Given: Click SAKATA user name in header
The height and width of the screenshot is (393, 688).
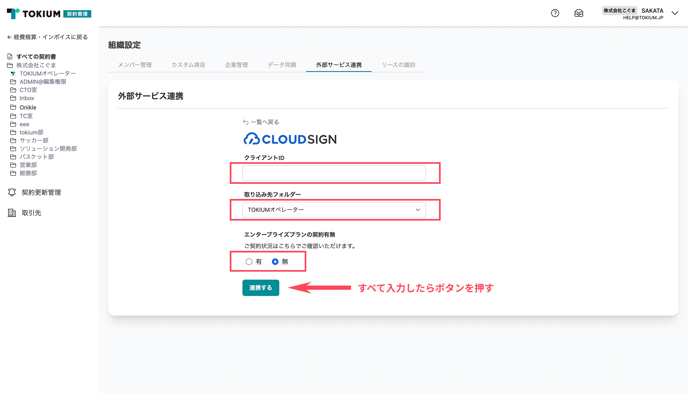Looking at the screenshot, I should tap(652, 10).
